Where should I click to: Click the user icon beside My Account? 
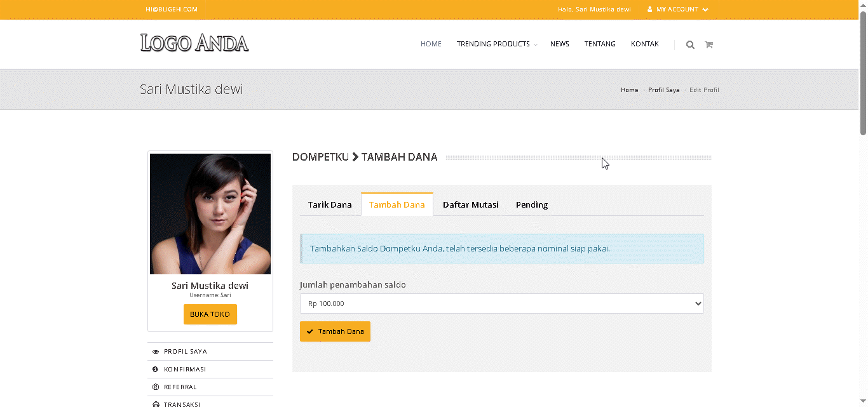tap(649, 10)
